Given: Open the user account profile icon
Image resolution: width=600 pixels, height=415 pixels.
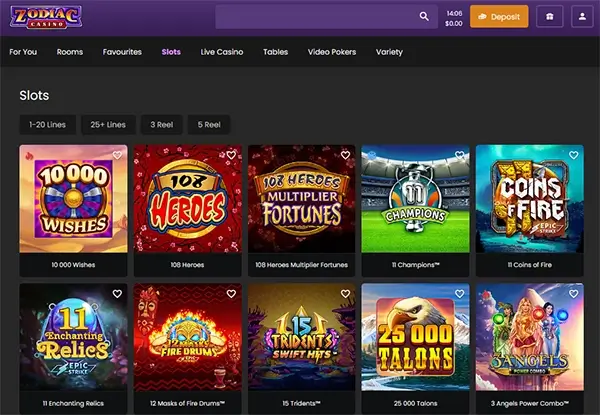Looking at the screenshot, I should pos(582,16).
